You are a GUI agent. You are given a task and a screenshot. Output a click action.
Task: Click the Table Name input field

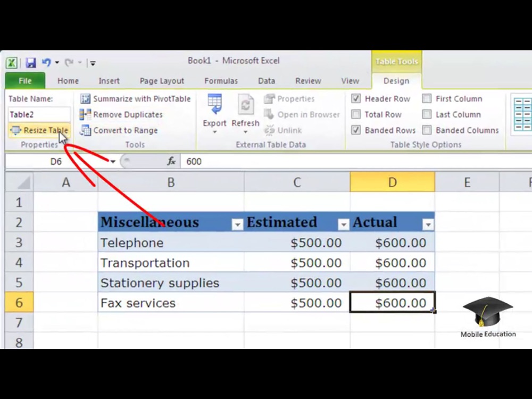[39, 114]
